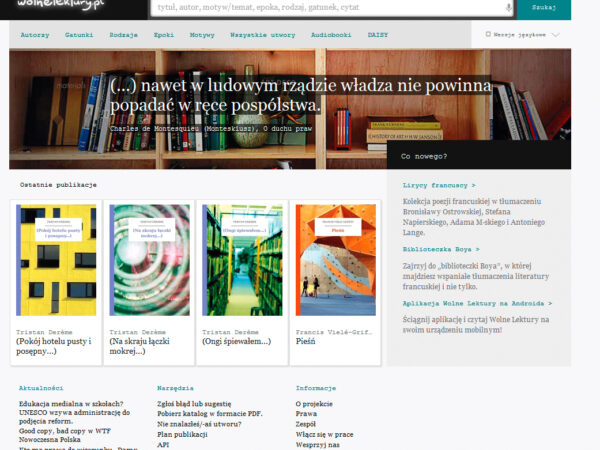Image resolution: width=600 pixels, height=450 pixels.
Task: Open the Audiobooki section
Action: tap(329, 34)
